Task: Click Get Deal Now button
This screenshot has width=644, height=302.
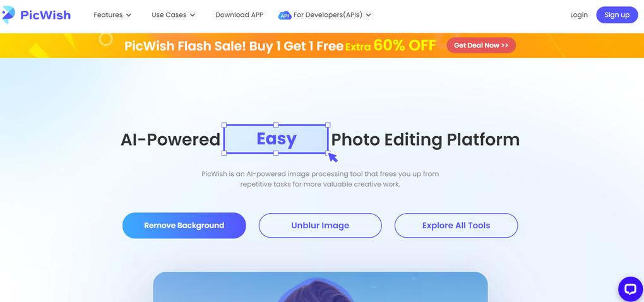Action: click(x=481, y=45)
